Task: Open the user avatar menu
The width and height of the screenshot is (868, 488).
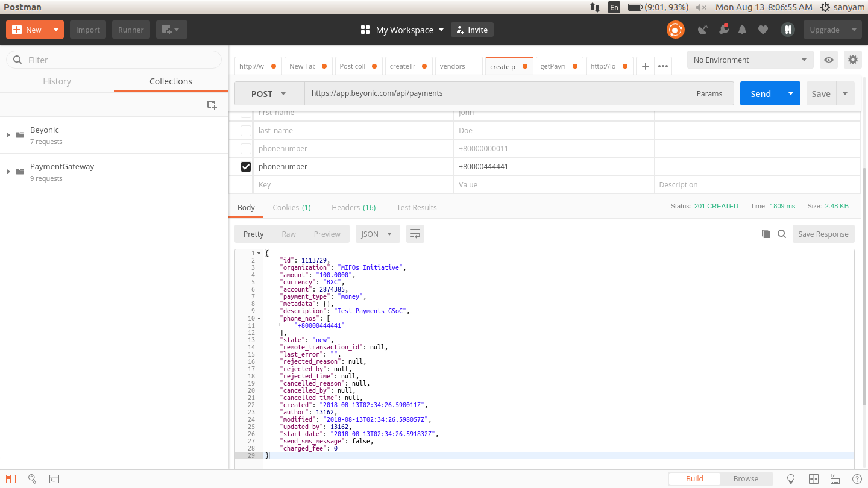Action: pos(787,30)
